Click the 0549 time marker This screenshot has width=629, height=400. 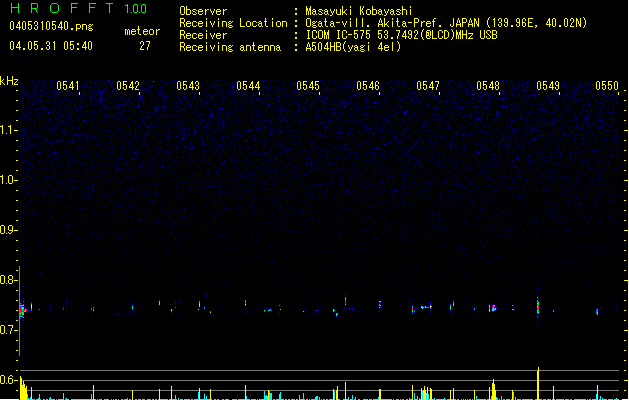(x=548, y=86)
